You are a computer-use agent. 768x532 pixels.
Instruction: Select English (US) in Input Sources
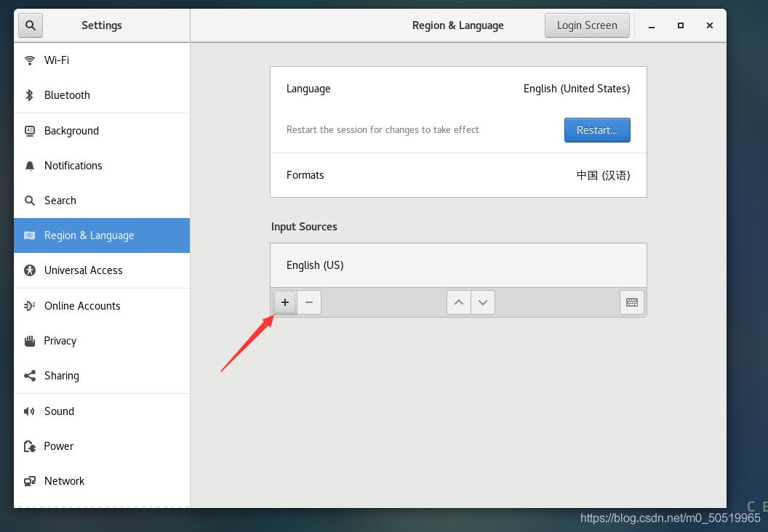click(x=458, y=265)
